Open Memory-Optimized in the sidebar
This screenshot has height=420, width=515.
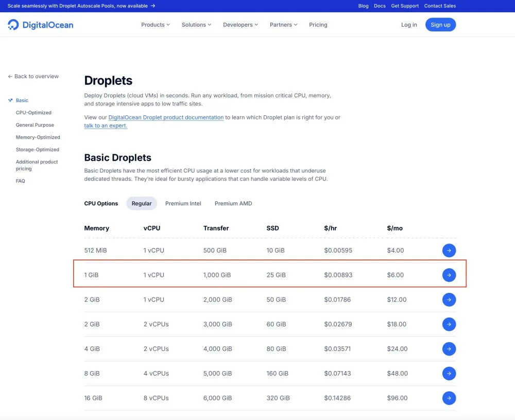[38, 137]
